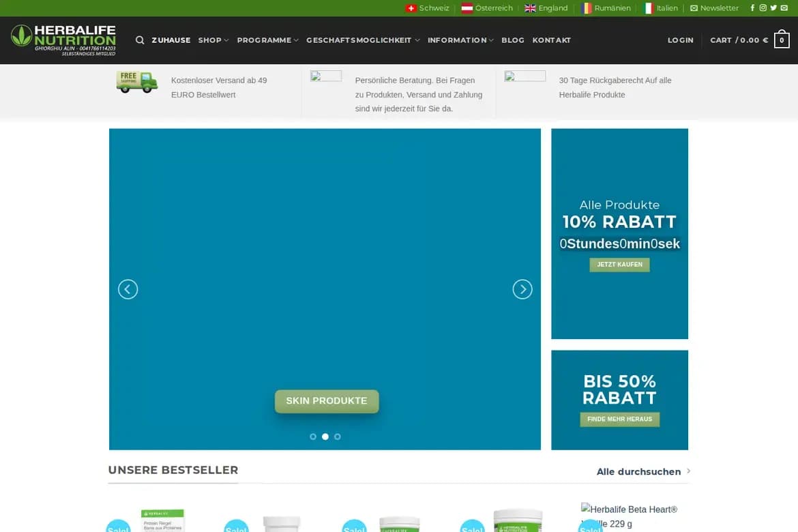Select the third slider dot
This screenshot has height=532, width=798.
(x=338, y=437)
